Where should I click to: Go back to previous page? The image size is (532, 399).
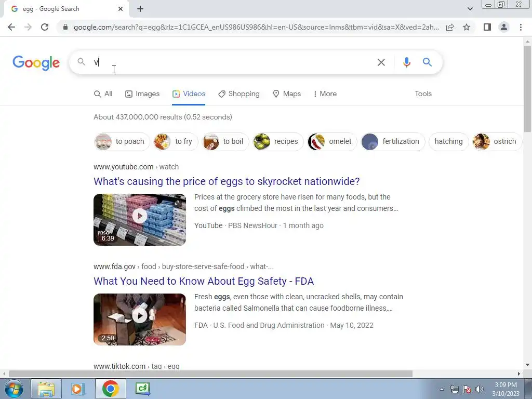pyautogui.click(x=11, y=27)
